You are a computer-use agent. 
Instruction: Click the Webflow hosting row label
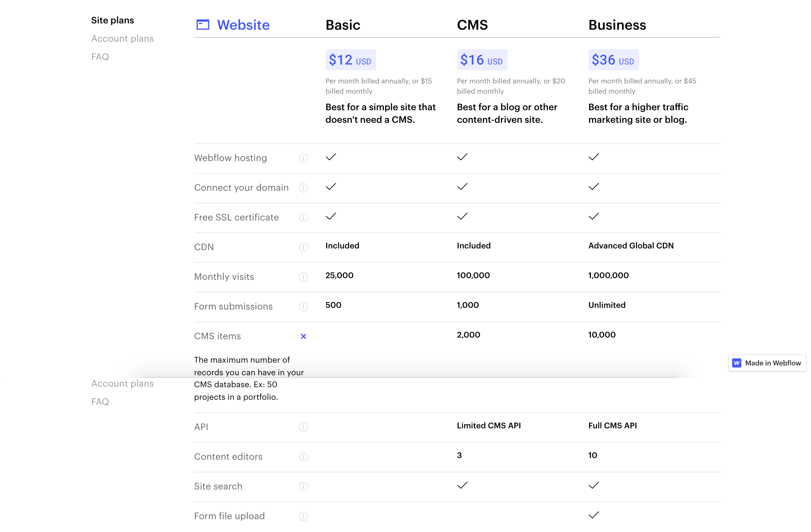pyautogui.click(x=231, y=158)
